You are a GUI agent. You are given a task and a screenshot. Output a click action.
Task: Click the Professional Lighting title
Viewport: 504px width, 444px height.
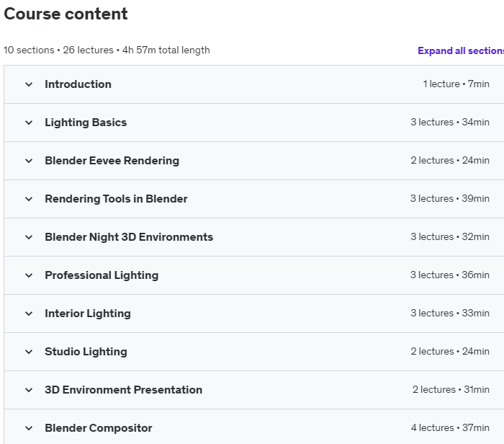tap(102, 275)
